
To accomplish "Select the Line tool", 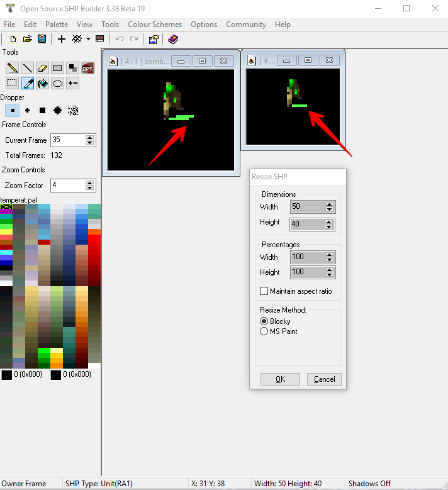I will [x=27, y=68].
